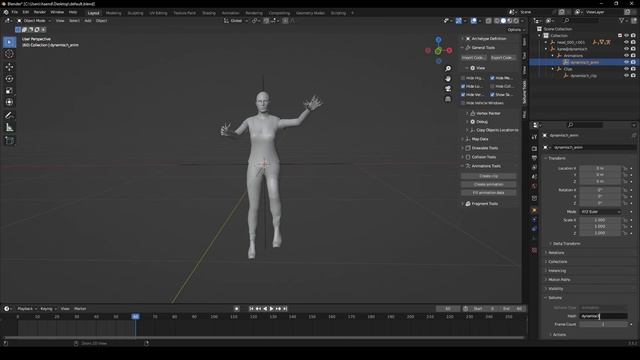This screenshot has width=640, height=360.
Task: Select the Measure tool
Action: click(9, 128)
